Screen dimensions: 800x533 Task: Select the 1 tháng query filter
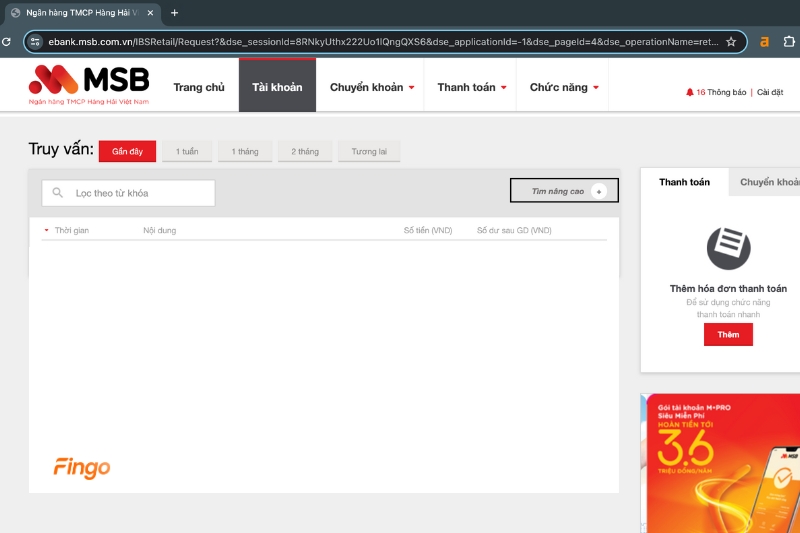pos(245,151)
